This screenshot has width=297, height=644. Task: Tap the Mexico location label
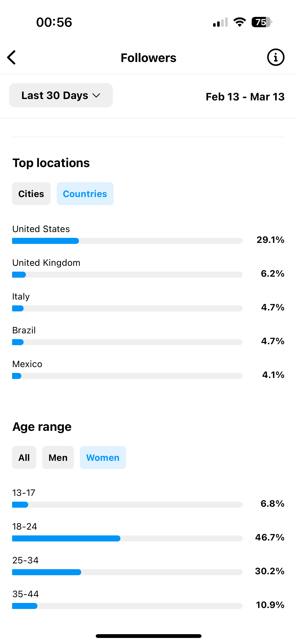tap(27, 364)
